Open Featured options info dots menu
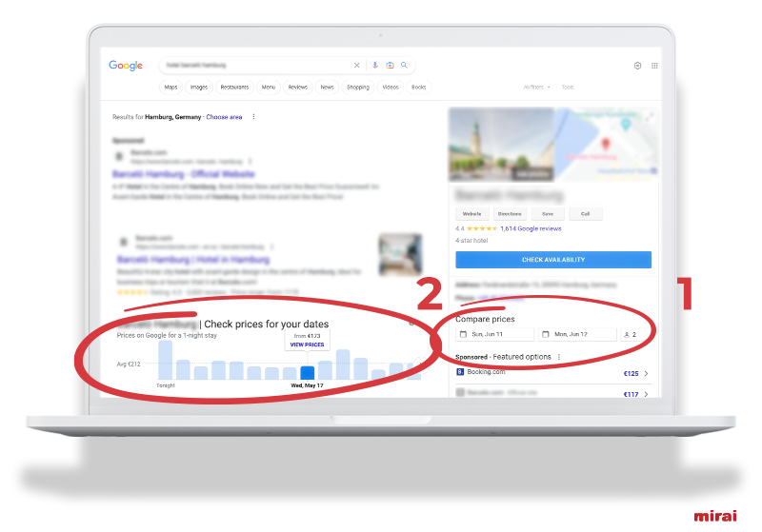The image size is (762, 532). pyautogui.click(x=559, y=357)
